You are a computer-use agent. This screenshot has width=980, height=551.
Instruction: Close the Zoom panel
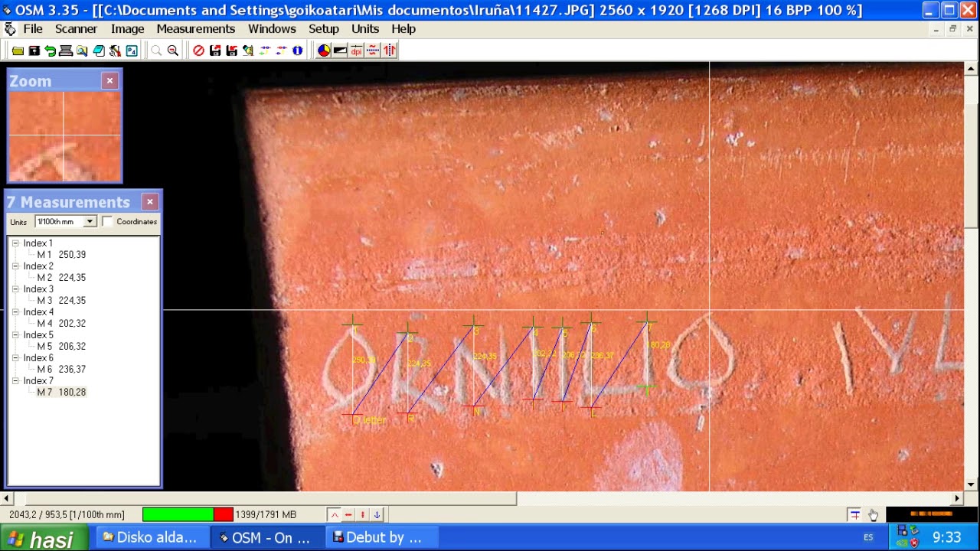[x=110, y=80]
